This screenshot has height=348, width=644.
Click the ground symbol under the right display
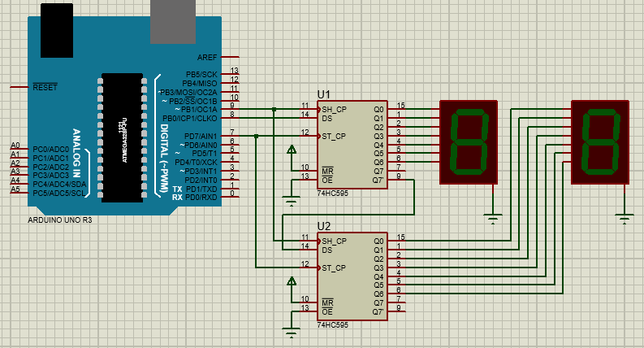(x=624, y=216)
